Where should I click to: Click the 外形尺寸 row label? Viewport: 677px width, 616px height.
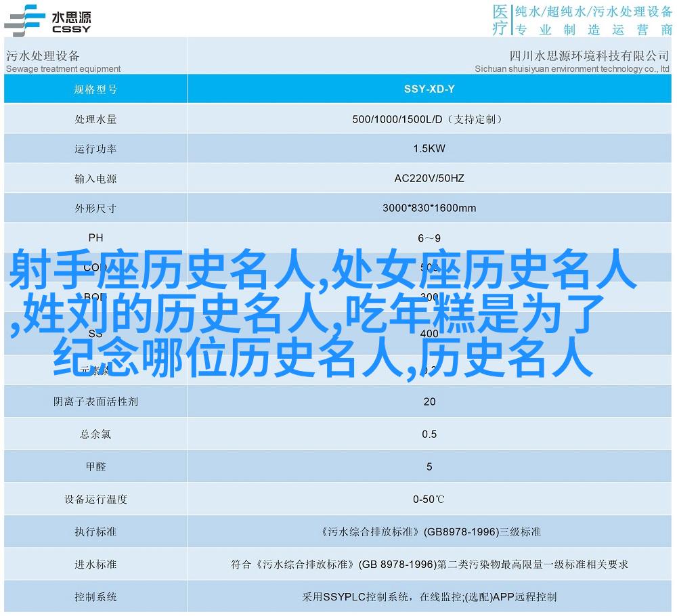95,208
